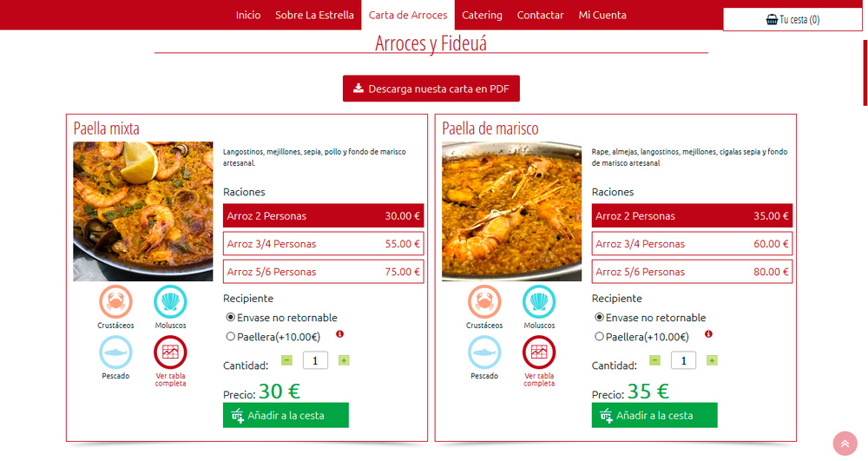Viewport: 868px width, 461px height.
Task: Download the menu with 'Descarga nuestra carta en PDF'
Action: tap(431, 89)
